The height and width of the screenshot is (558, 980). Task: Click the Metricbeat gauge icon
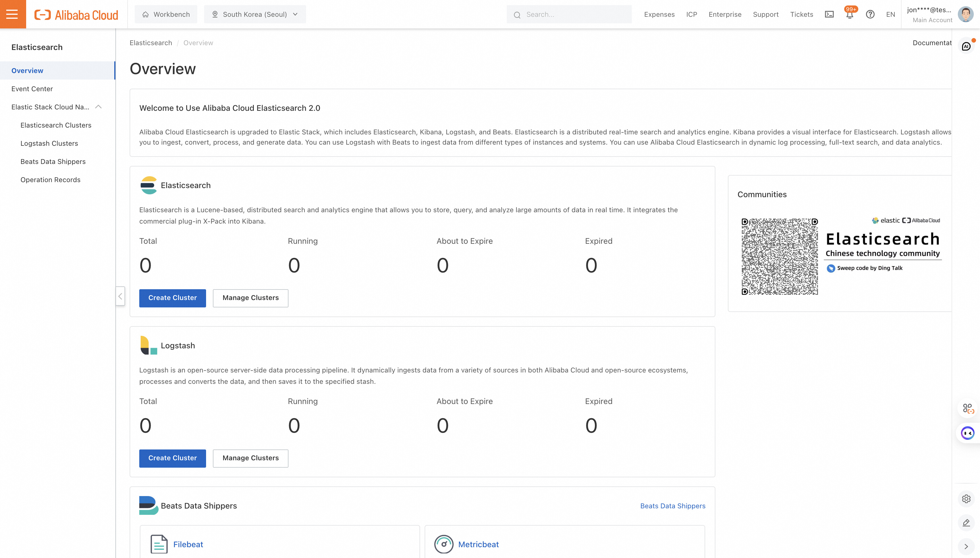click(x=444, y=544)
